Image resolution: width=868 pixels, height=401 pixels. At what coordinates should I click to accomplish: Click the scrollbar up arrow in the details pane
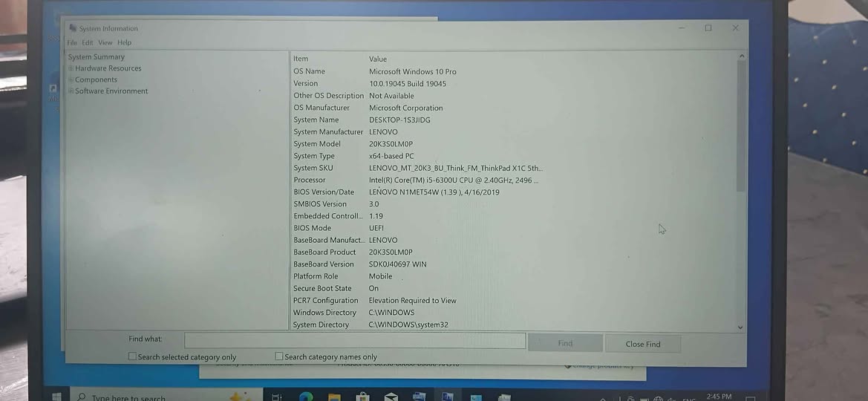742,56
